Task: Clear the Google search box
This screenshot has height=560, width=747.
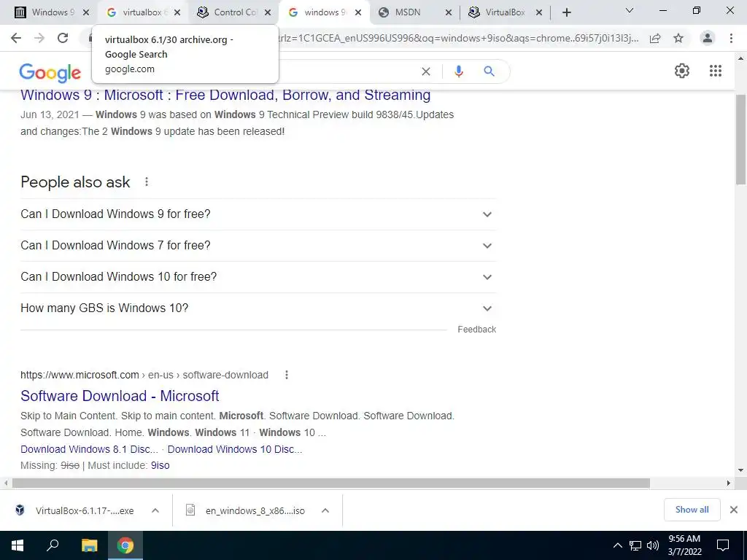Action: (x=426, y=71)
